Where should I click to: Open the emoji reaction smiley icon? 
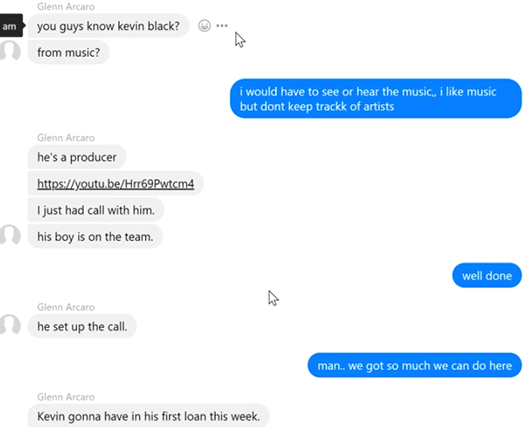point(204,26)
